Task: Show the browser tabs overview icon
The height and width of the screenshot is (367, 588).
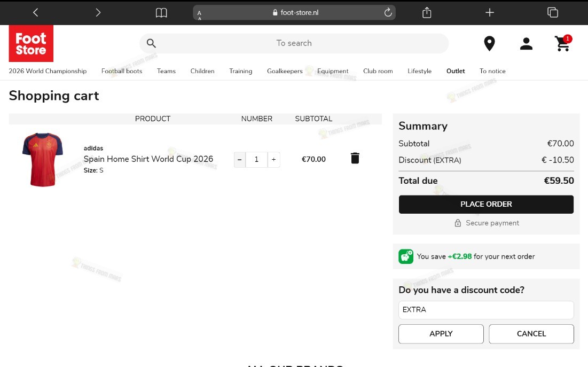Action: tap(552, 12)
